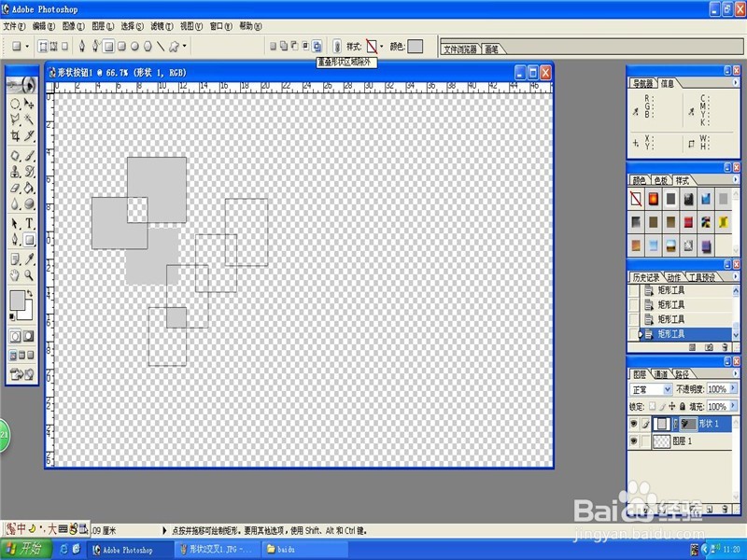This screenshot has height=560, width=747.
Task: Click the 颜色 color swatch in options bar
Action: coord(415,46)
